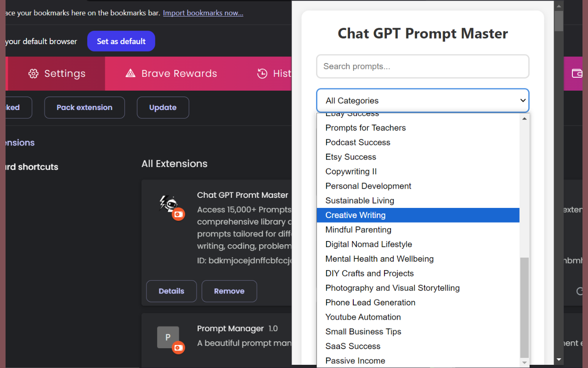Click the popup scrollbar up arrow
Screen dimensions: 588x368
[x=559, y=6]
